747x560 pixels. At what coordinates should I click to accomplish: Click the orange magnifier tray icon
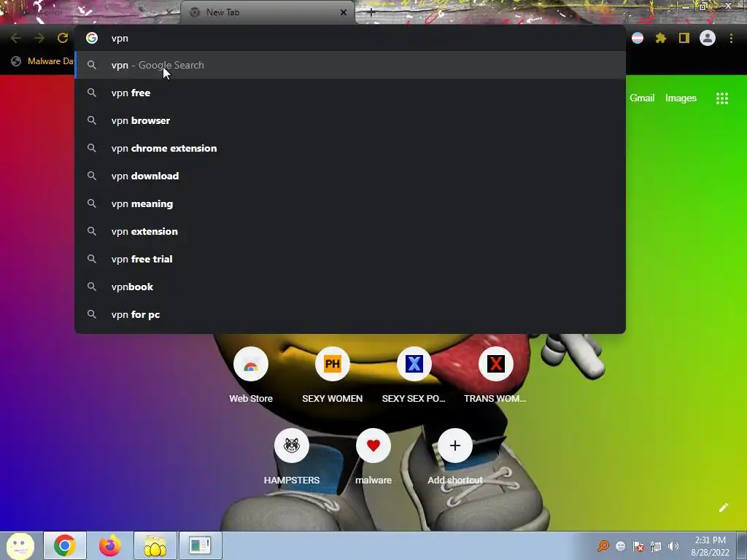(603, 546)
